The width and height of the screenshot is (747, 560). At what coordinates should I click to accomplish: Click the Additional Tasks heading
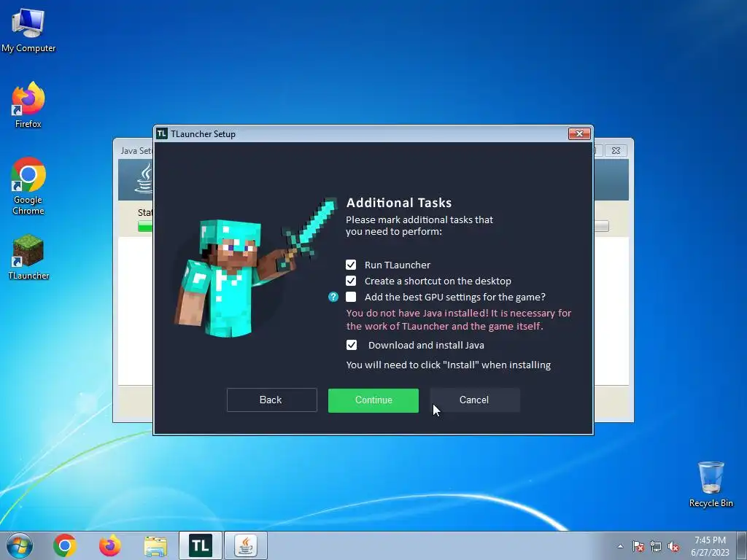[x=399, y=203]
